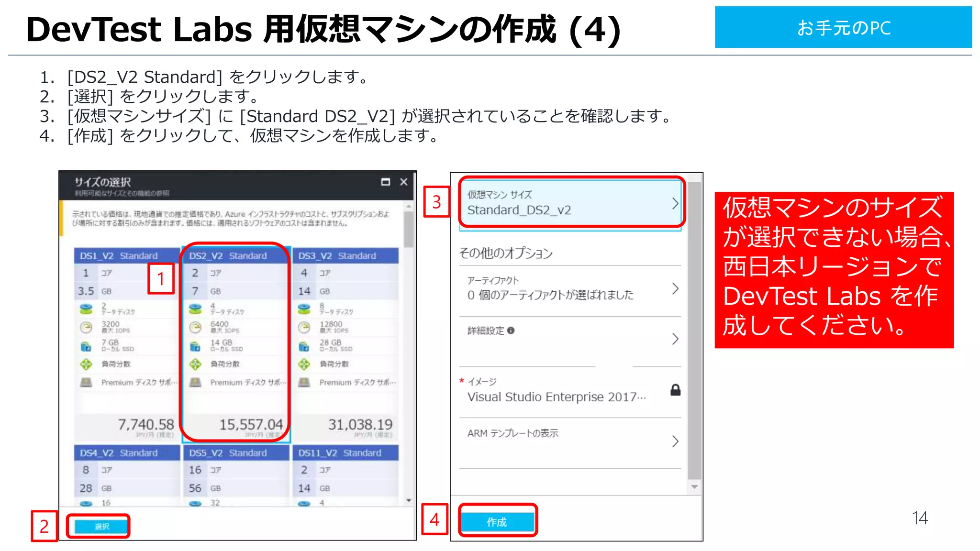Viewport: 980px width, 551px height.
Task: Click the data disk icon in DS4_V2 card
Action: click(x=86, y=503)
